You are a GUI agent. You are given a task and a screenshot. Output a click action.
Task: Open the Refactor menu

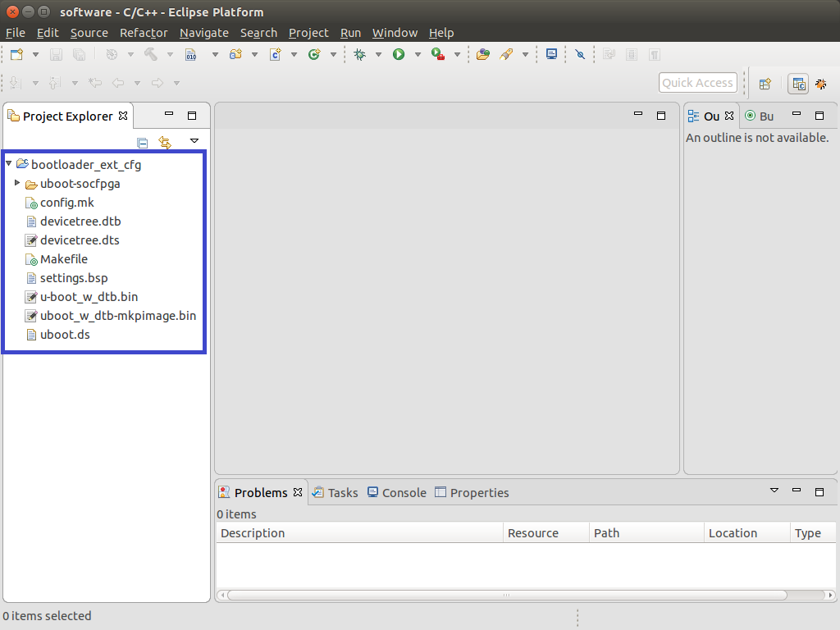click(x=143, y=33)
